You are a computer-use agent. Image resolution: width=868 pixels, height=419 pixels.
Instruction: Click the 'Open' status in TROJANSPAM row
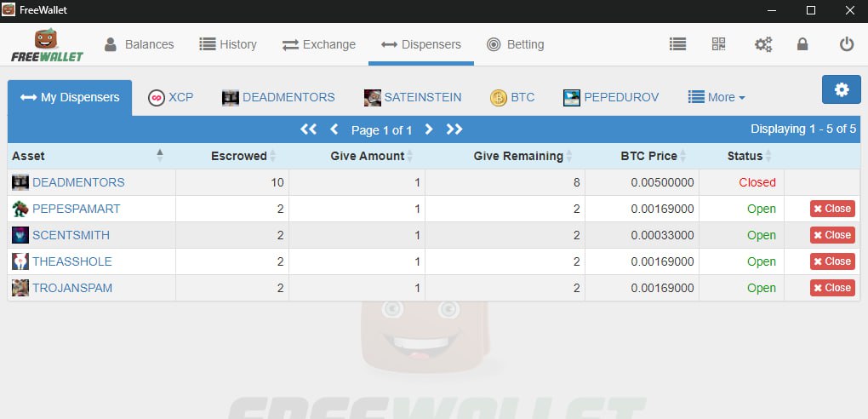point(762,288)
